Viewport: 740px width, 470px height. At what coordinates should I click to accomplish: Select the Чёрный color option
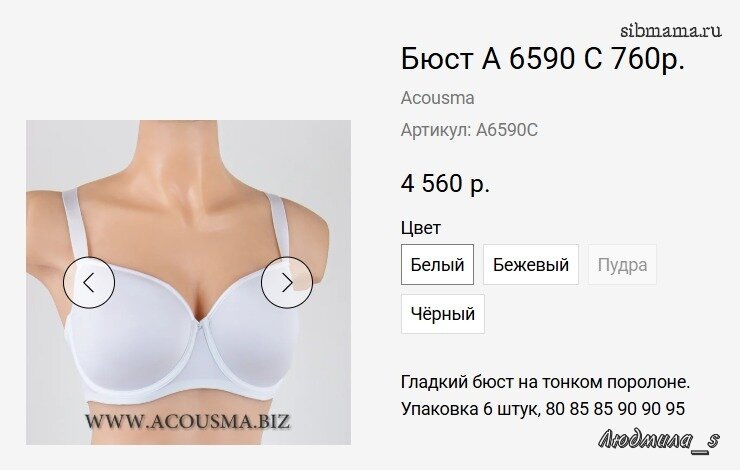pyautogui.click(x=443, y=314)
